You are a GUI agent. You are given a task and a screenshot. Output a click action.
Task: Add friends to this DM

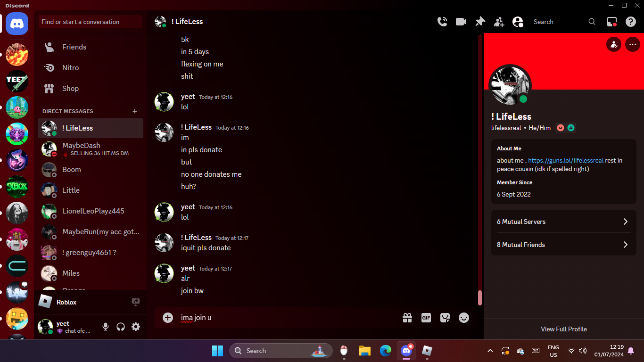(x=499, y=22)
